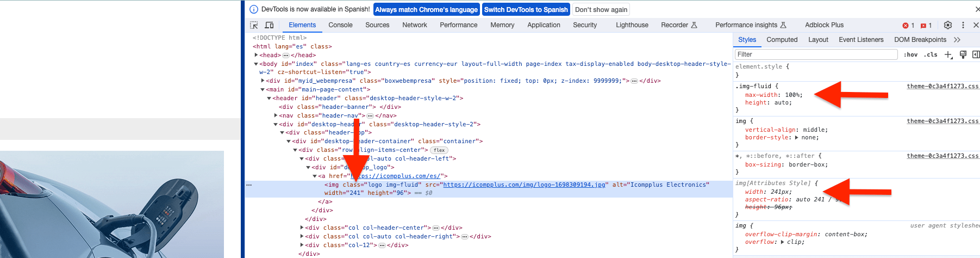
Task: Click the red issues count badge
Action: (926, 26)
